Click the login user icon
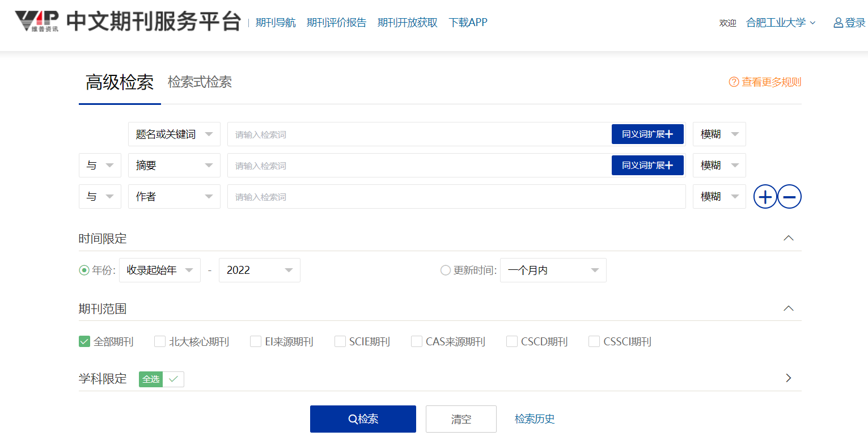The height and width of the screenshot is (440, 868). click(x=838, y=23)
